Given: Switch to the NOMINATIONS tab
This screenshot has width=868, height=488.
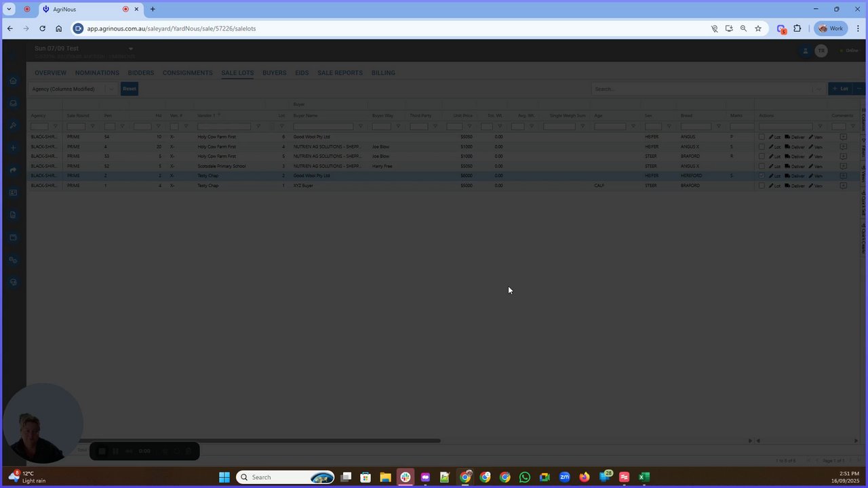Looking at the screenshot, I should 97,73.
